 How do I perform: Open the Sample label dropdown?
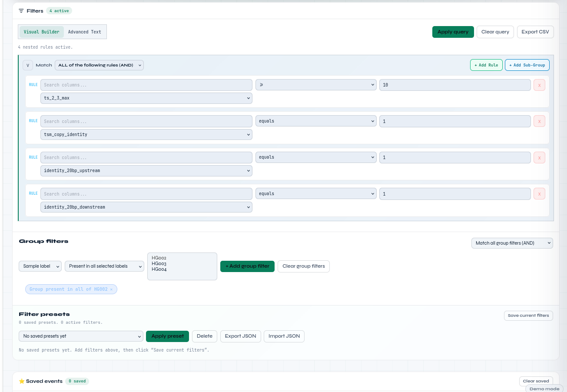[x=40, y=266]
